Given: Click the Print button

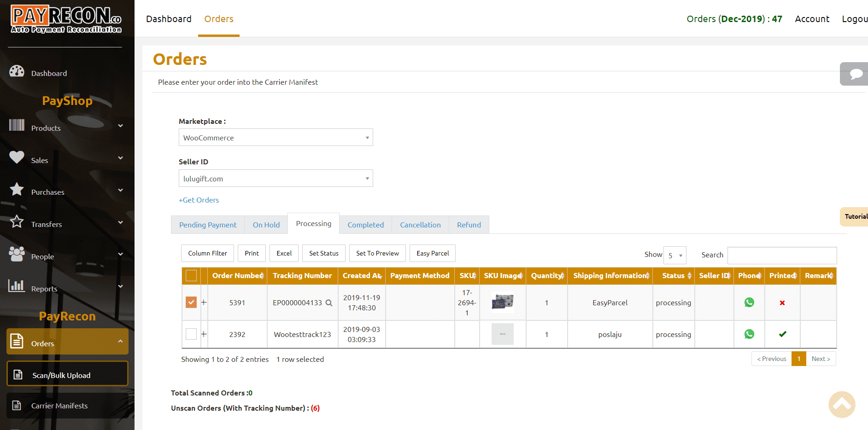Looking at the screenshot, I should [x=252, y=253].
